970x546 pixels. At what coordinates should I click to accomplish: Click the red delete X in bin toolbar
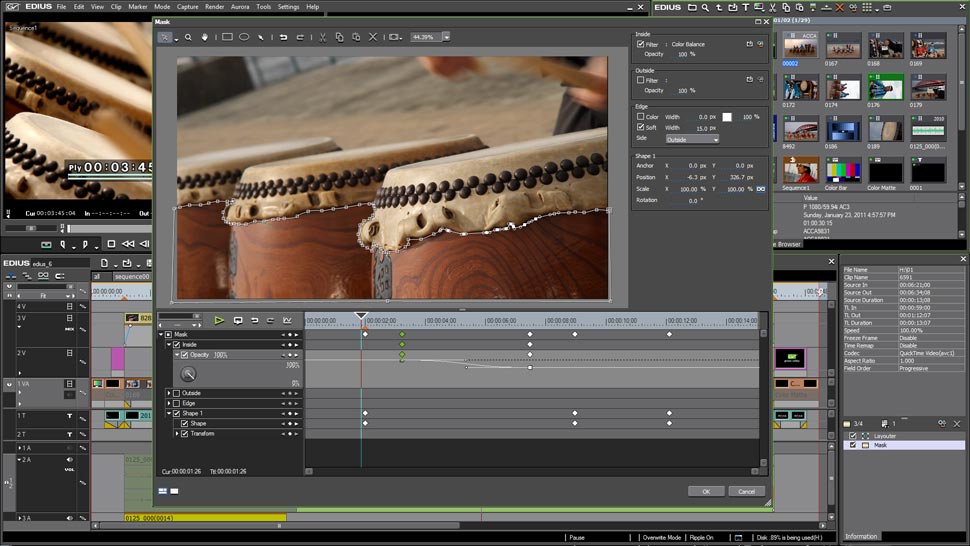click(x=839, y=7)
